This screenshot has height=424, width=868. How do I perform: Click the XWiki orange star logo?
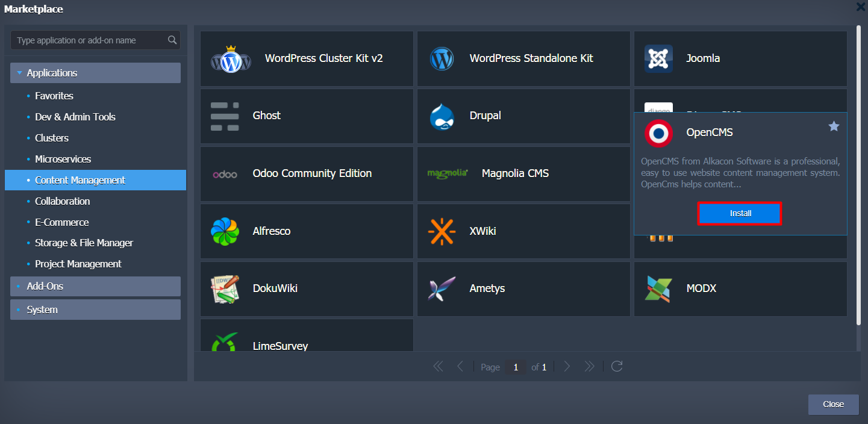442,232
